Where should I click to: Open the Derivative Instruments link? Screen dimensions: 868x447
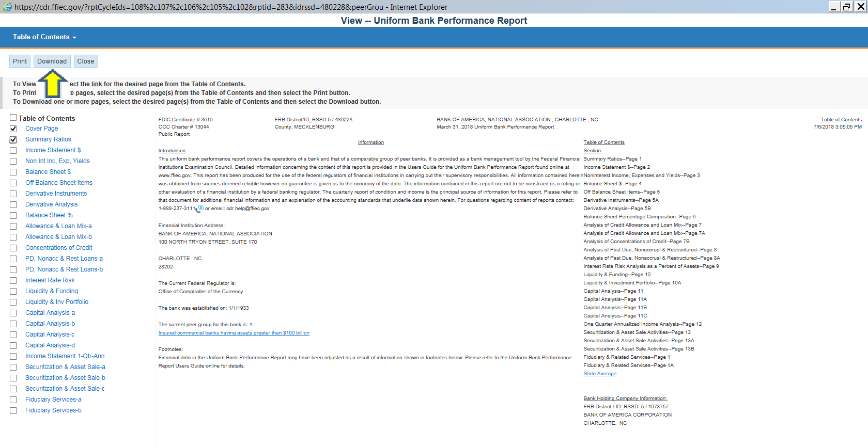(x=56, y=194)
